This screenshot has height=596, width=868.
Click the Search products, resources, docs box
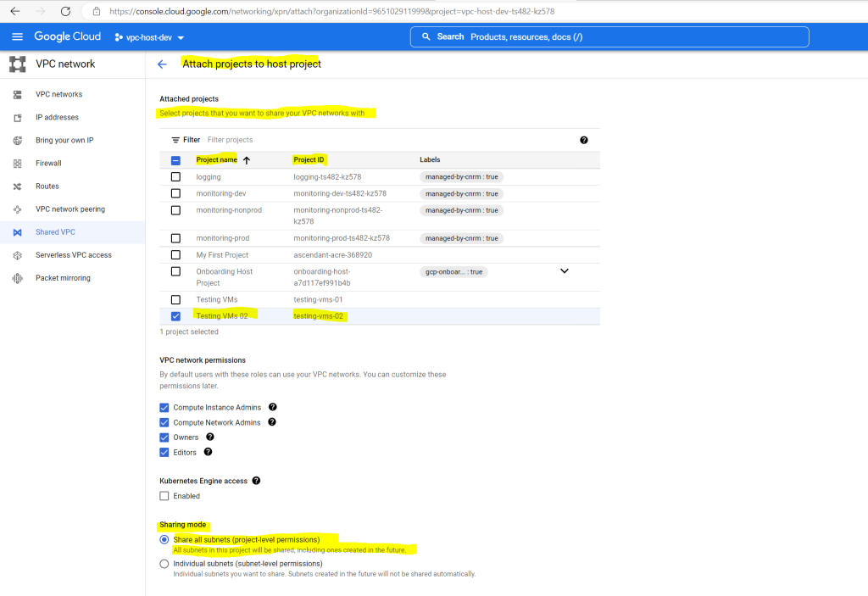point(609,36)
